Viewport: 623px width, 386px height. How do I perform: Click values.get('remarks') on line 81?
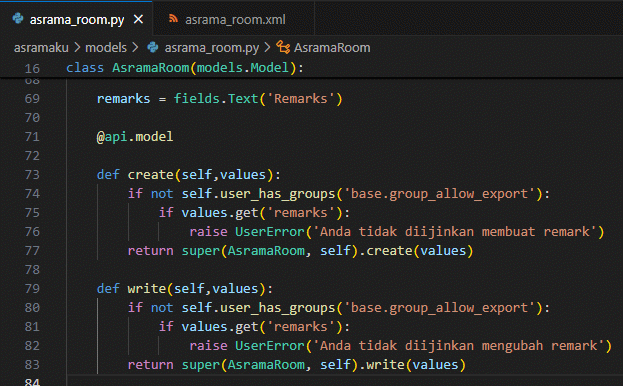(262, 327)
